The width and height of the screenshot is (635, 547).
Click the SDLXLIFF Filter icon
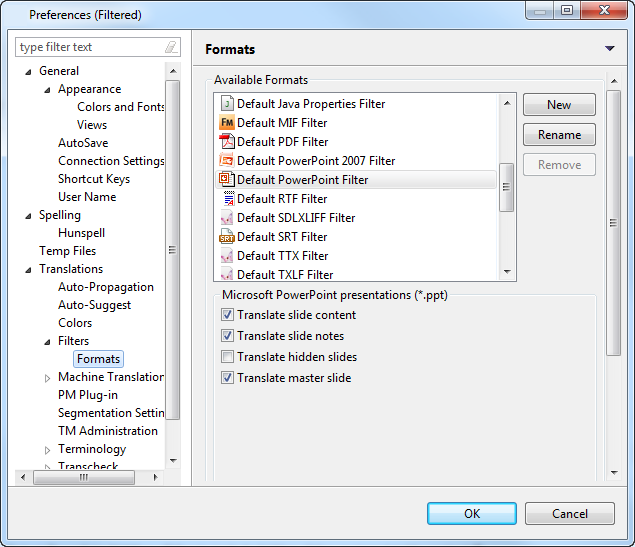227,218
